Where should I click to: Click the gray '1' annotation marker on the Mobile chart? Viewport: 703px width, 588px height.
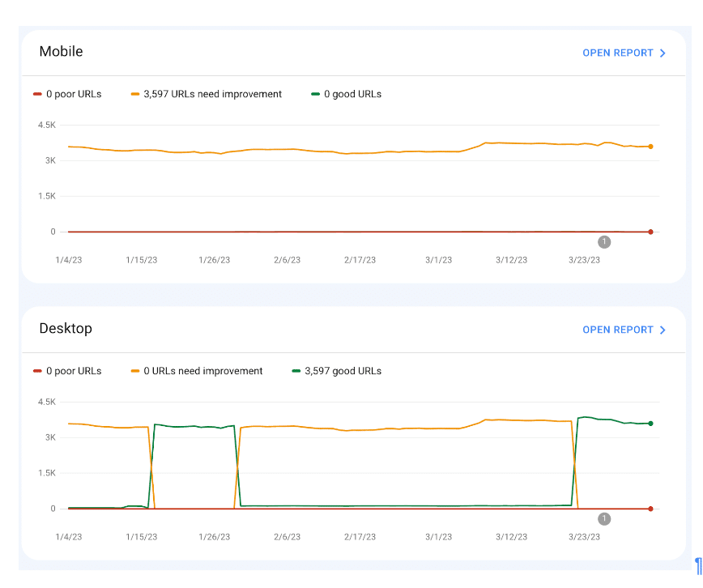point(603,241)
